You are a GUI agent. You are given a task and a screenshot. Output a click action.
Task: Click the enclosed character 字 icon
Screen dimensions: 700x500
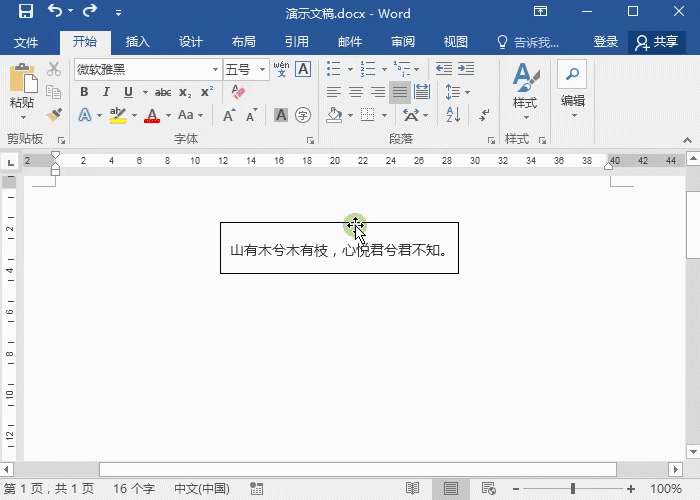tap(303, 115)
